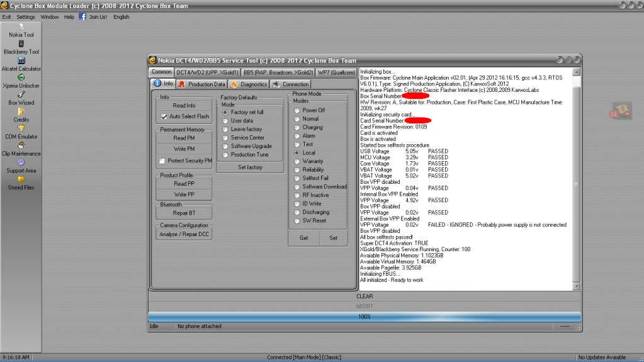Open the Help menu
The height and width of the screenshot is (362, 644).
69,17
